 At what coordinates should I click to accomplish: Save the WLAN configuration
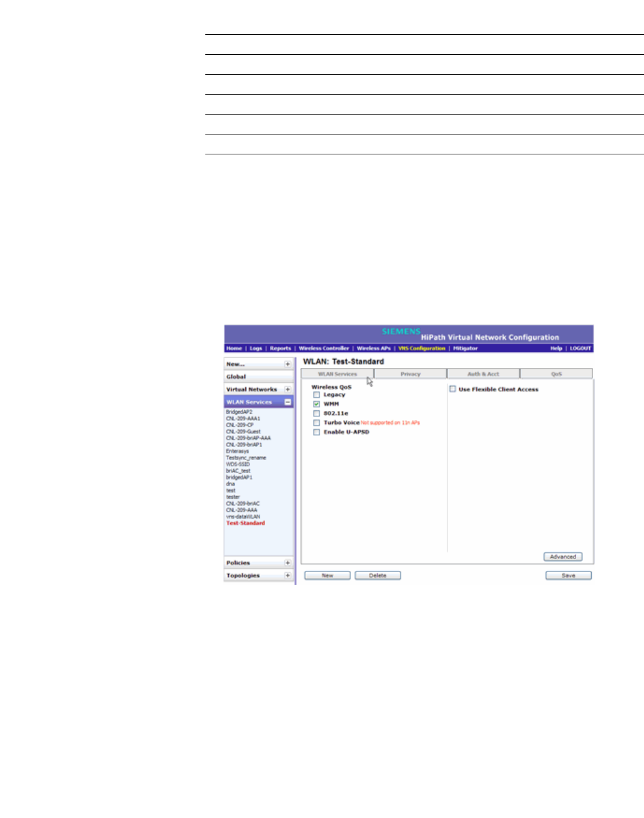(569, 575)
